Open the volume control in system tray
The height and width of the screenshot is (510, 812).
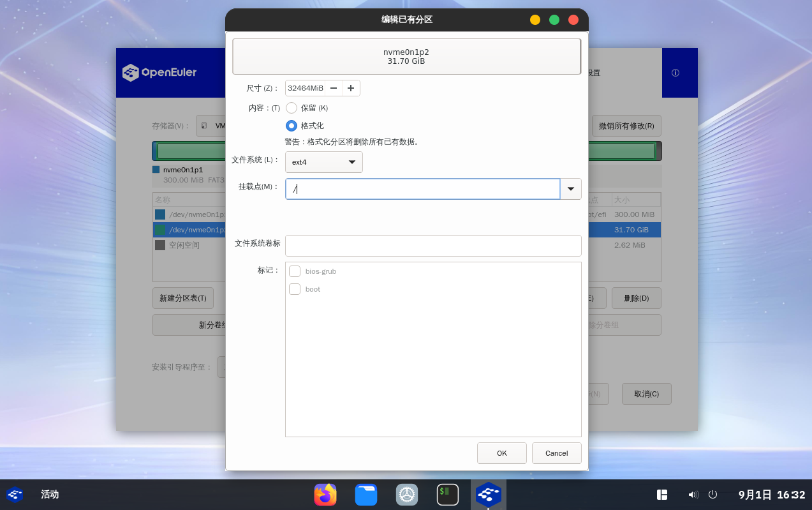(693, 495)
